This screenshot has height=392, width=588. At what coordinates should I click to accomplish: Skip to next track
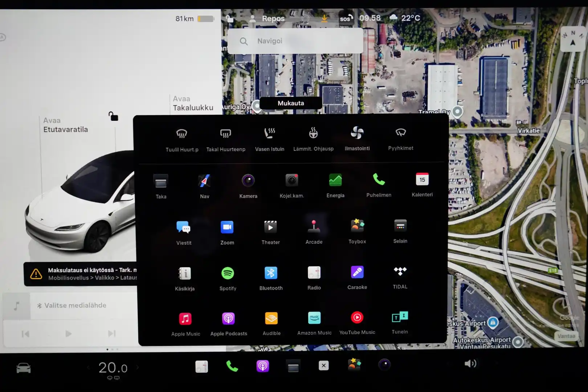click(x=112, y=333)
